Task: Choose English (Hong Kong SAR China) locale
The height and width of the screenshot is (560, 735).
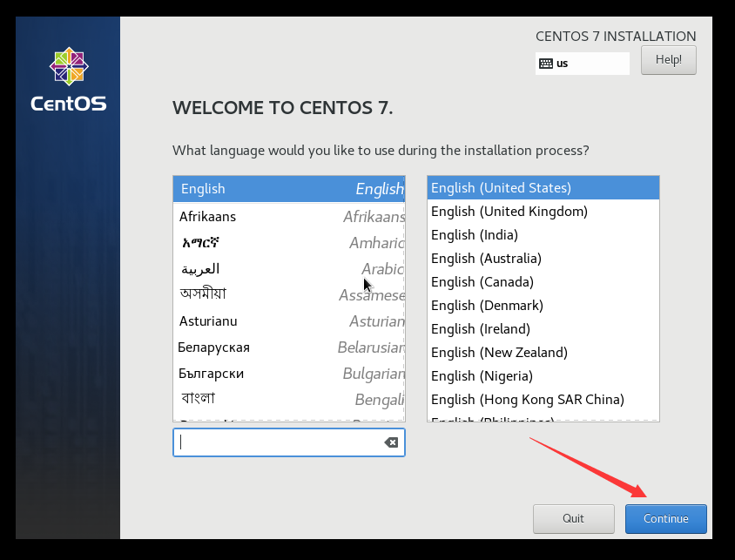Action: coord(543,399)
